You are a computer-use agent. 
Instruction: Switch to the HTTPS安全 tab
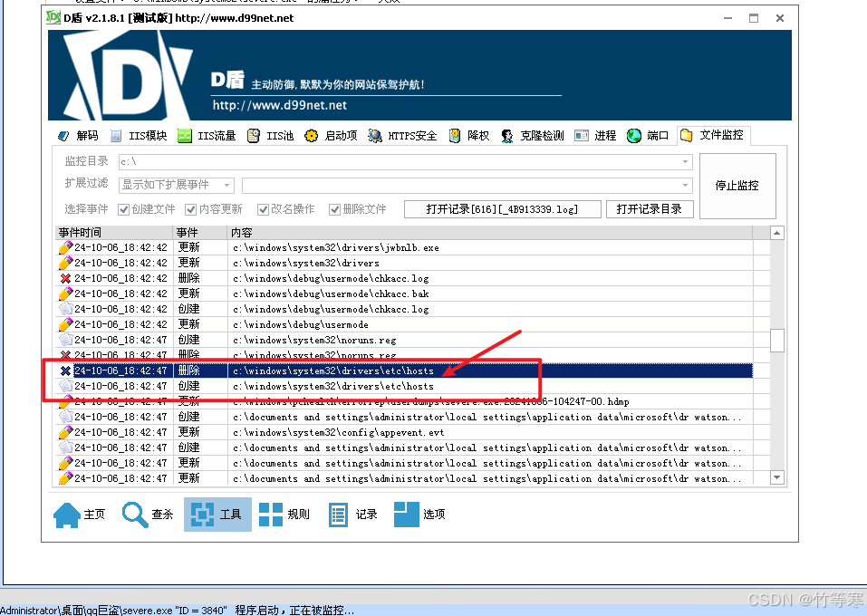coord(402,136)
